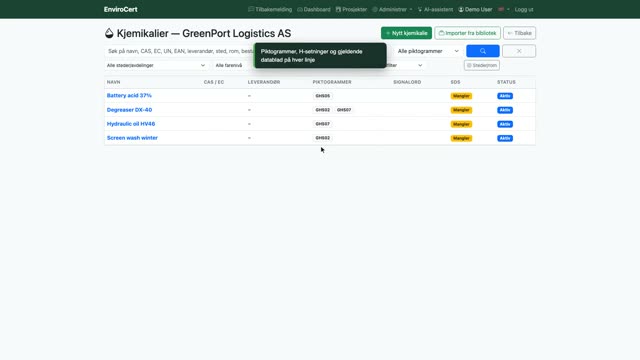The height and width of the screenshot is (360, 640).
Task: Click the CAS / EC column header
Action: [214, 82]
